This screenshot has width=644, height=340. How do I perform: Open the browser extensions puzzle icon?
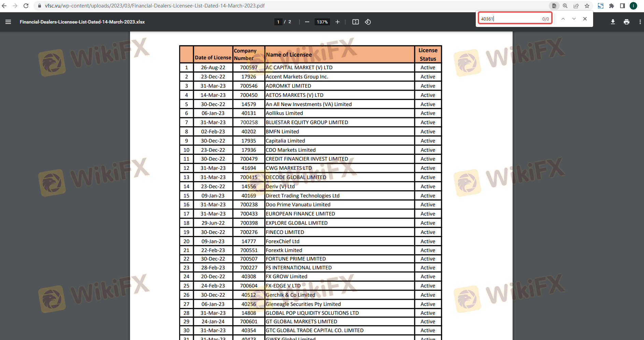click(612, 6)
